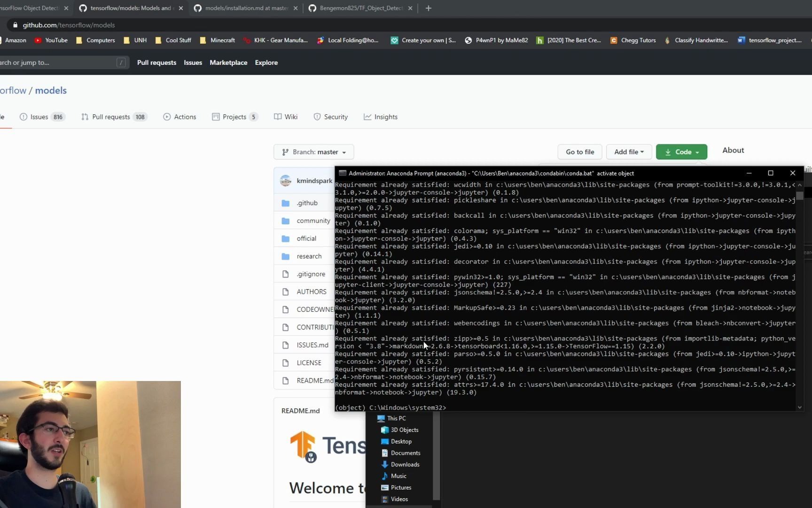
Task: Open the LICENSE file
Action: click(x=309, y=363)
